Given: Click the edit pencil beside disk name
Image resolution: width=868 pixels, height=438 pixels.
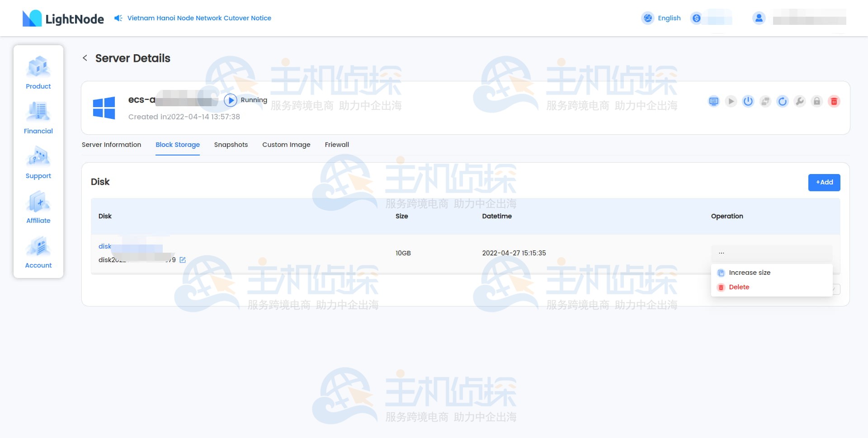Looking at the screenshot, I should point(183,259).
